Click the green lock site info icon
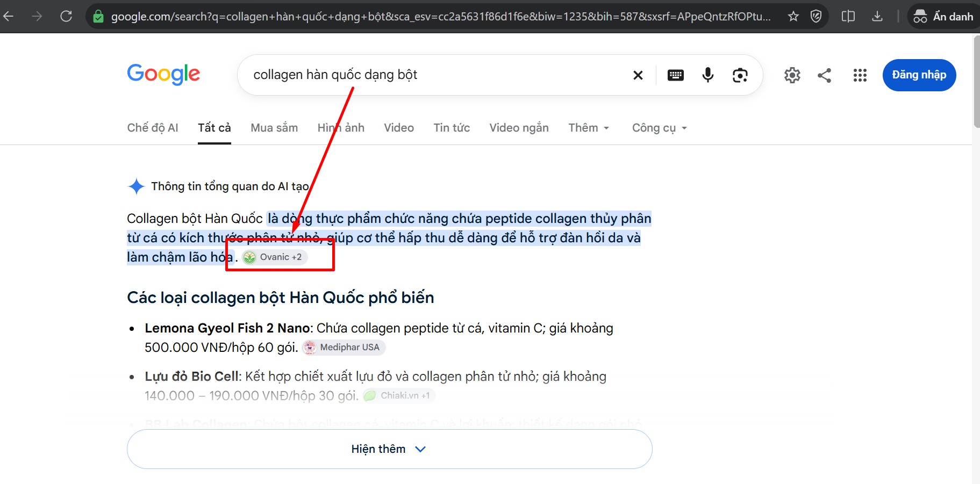Viewport: 980px width, 484px height. (98, 17)
